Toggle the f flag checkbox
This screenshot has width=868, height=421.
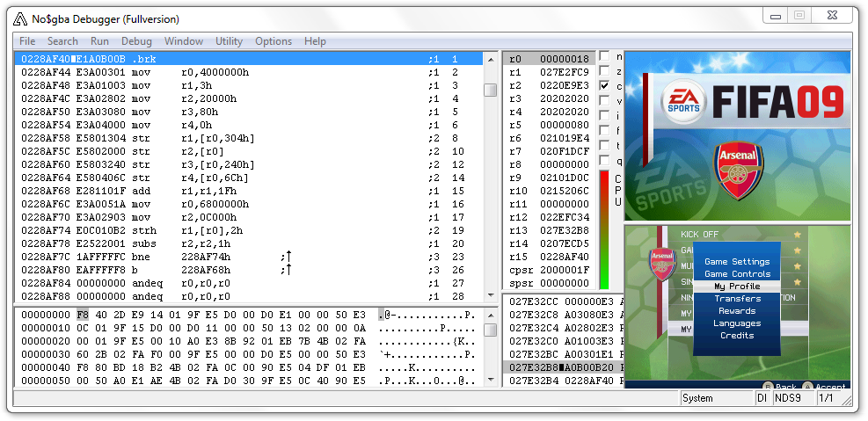[604, 131]
